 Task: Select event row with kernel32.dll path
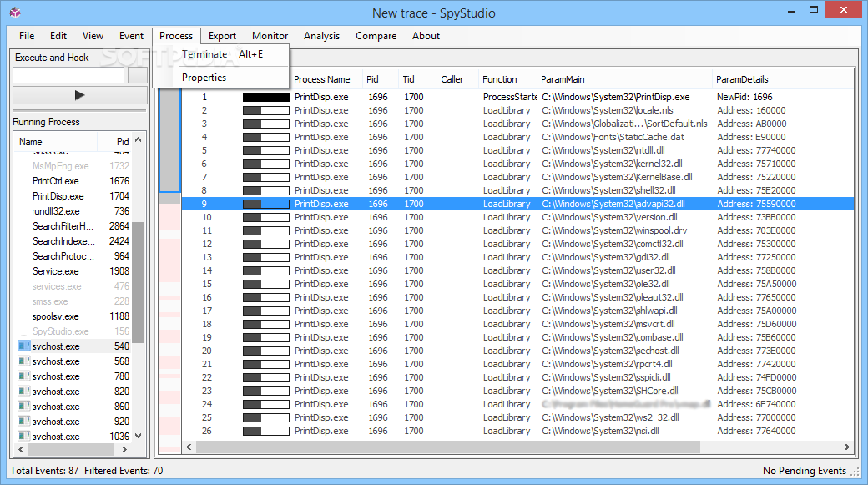coord(517,164)
